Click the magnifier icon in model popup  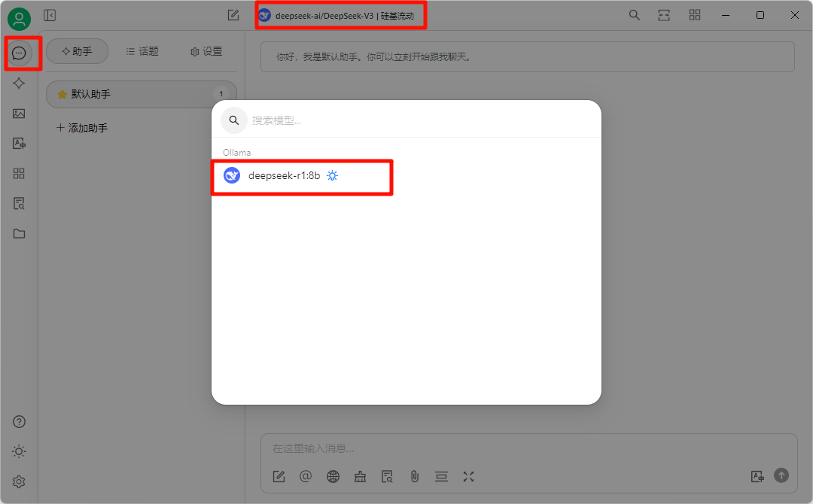coord(234,120)
